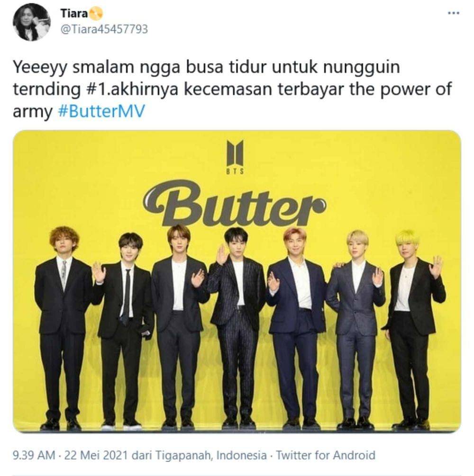Click the BTS logo emblem in the photo
474x476 pixels.
click(235, 153)
